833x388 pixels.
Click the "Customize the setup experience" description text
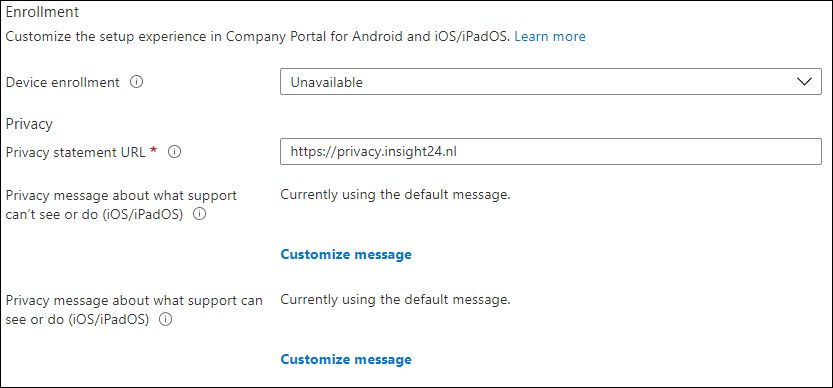258,37
